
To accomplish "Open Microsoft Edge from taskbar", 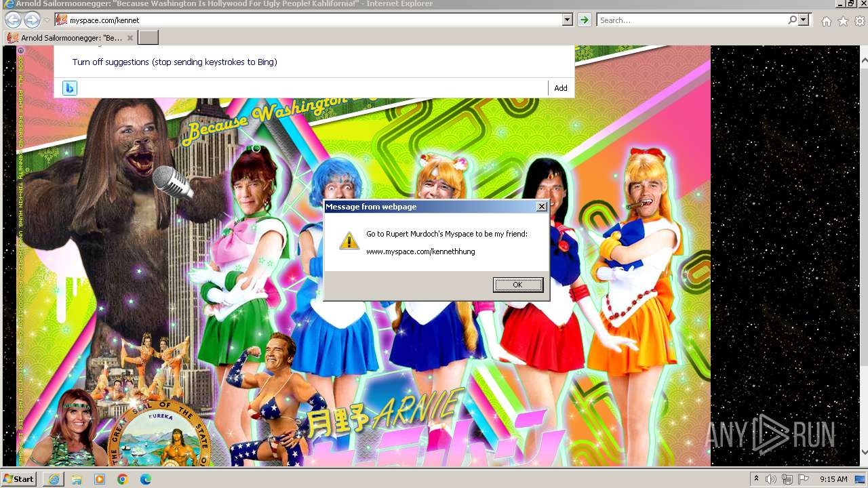I will point(146,479).
